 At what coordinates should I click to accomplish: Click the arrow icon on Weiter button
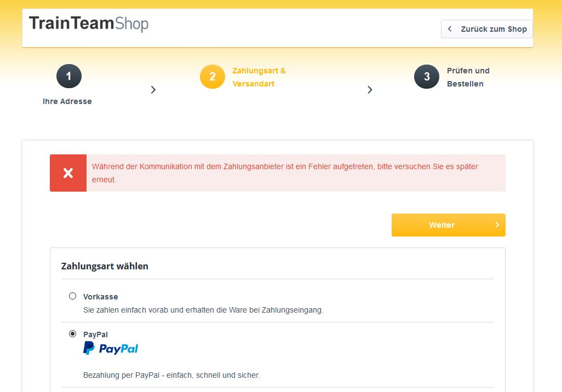click(497, 224)
